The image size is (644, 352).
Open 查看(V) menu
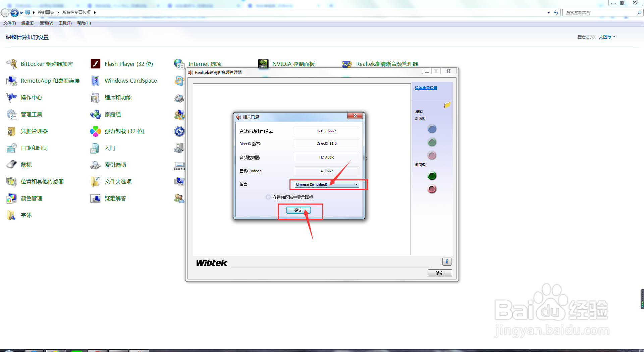[46, 23]
